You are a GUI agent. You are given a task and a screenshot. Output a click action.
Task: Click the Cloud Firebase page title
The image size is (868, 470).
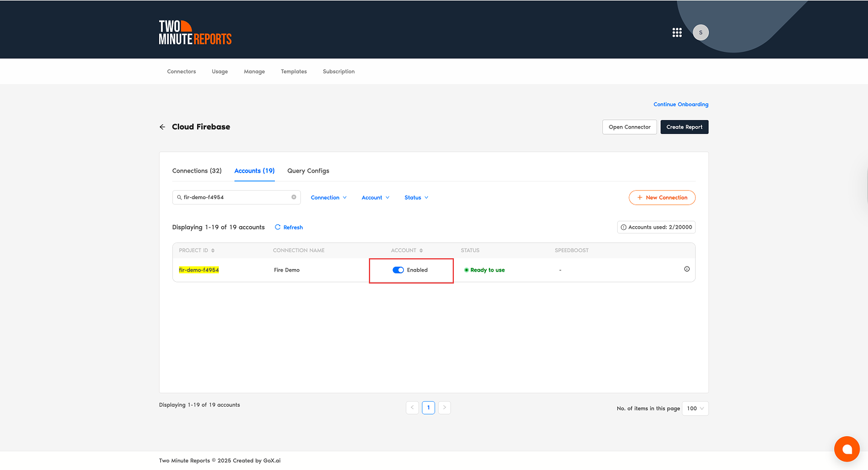pyautogui.click(x=201, y=127)
